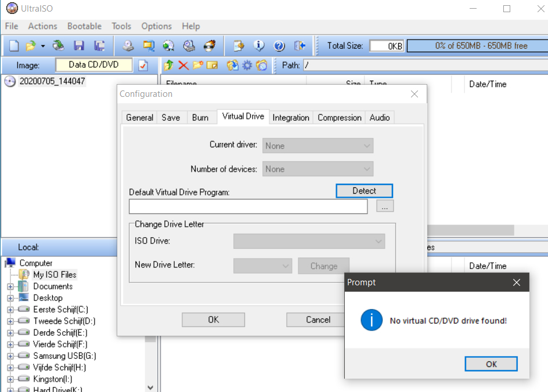This screenshot has height=392, width=548.
Task: Close the Prompt dialog with the X
Action: [x=517, y=282]
